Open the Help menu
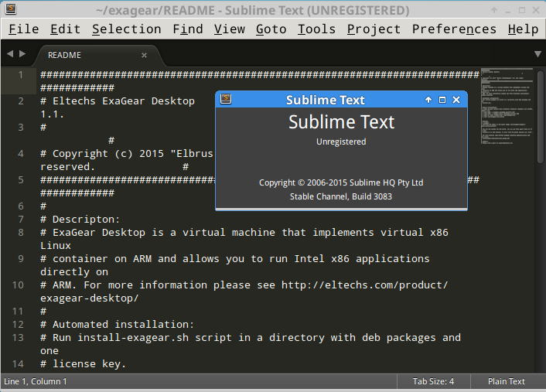The width and height of the screenshot is (546, 392). (x=523, y=29)
